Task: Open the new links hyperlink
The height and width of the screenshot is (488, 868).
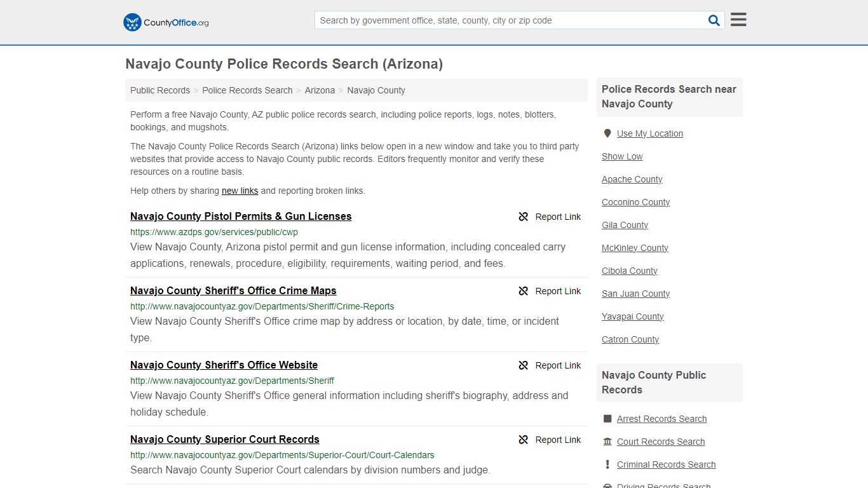Action: pos(240,191)
